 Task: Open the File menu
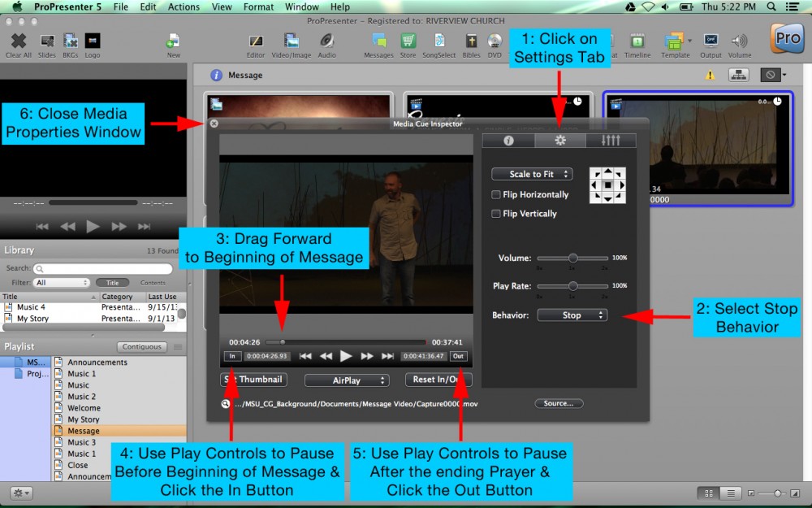pos(121,7)
